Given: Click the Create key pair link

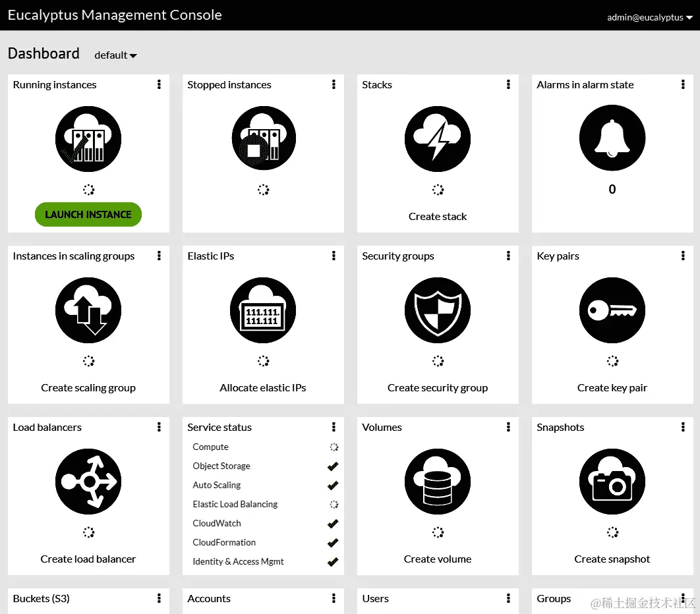Looking at the screenshot, I should 612,388.
